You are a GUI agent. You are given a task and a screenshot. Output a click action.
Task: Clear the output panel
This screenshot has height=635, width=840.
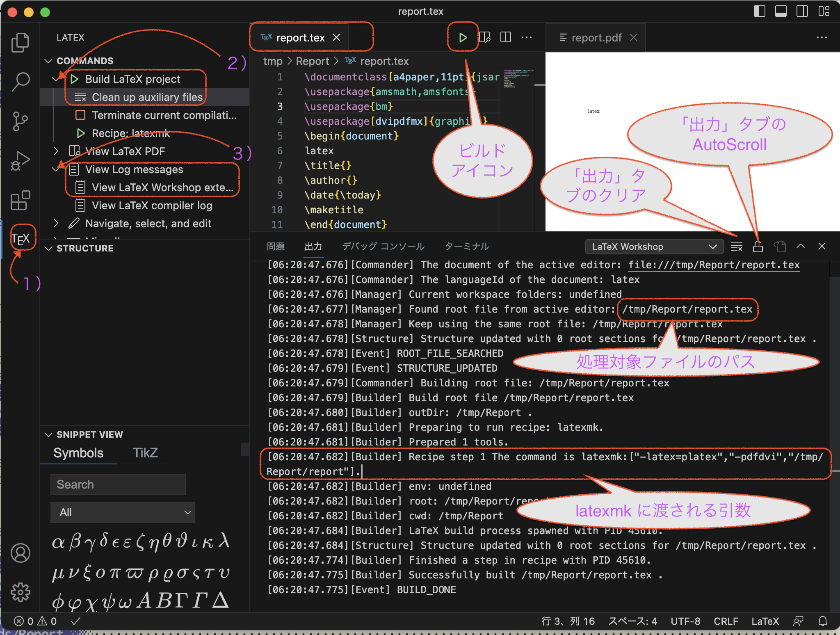click(737, 247)
